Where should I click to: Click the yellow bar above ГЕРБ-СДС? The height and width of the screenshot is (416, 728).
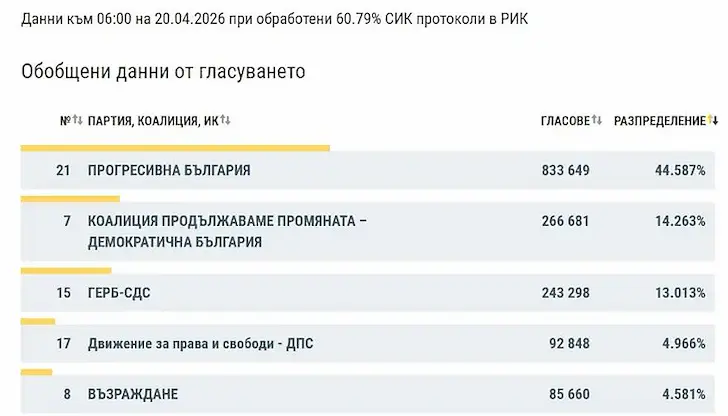click(x=66, y=270)
